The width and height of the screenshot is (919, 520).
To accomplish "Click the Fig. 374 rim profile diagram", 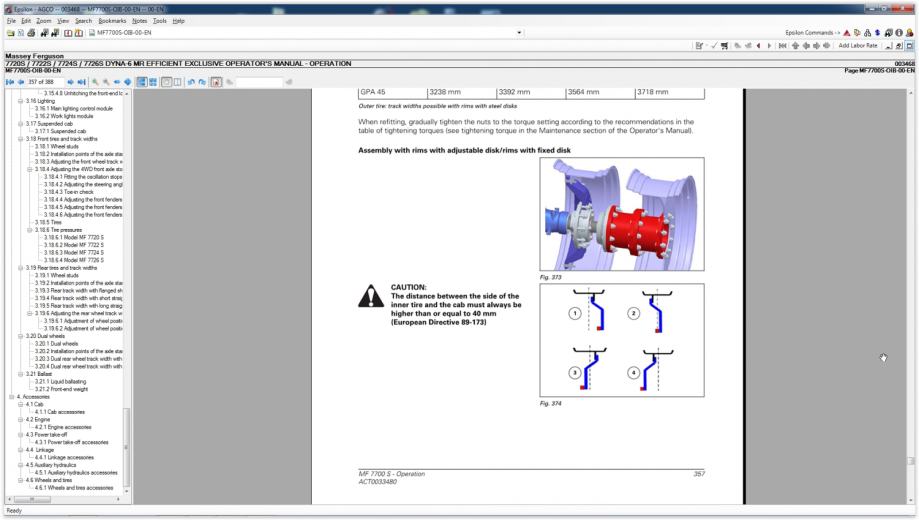I will point(622,340).
